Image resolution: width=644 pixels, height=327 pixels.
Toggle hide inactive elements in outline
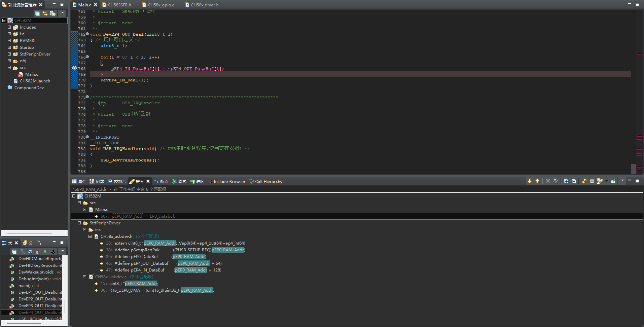click(53, 251)
